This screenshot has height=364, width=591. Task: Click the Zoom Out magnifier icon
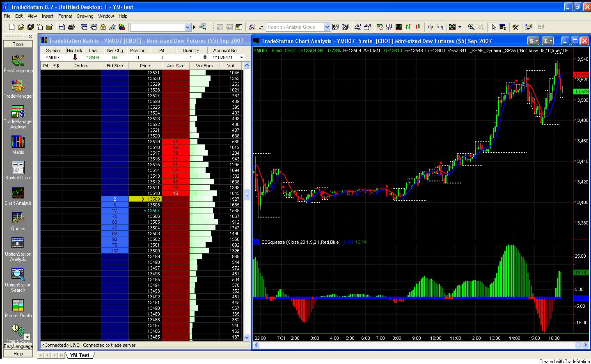(x=481, y=27)
